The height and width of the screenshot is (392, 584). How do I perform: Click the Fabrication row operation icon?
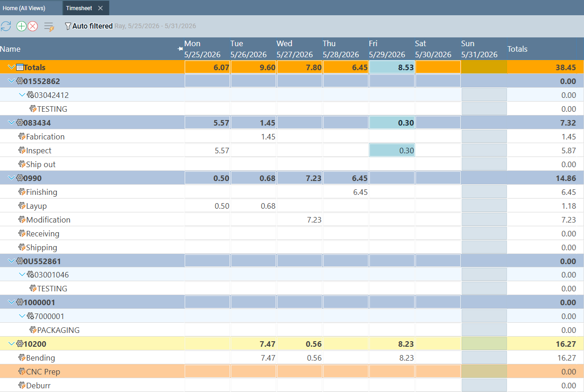pos(22,137)
